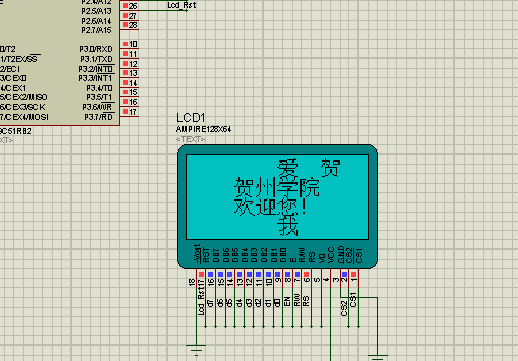Image resolution: width=518 pixels, height=361 pixels.
Task: Click the CS1 wire label below LCD pin 1
Action: (354, 300)
